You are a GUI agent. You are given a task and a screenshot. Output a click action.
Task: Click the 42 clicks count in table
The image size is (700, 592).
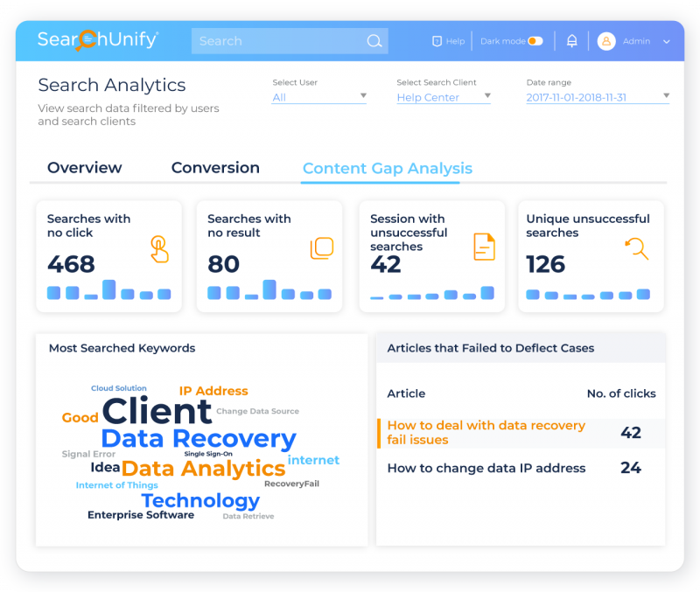[x=631, y=433]
